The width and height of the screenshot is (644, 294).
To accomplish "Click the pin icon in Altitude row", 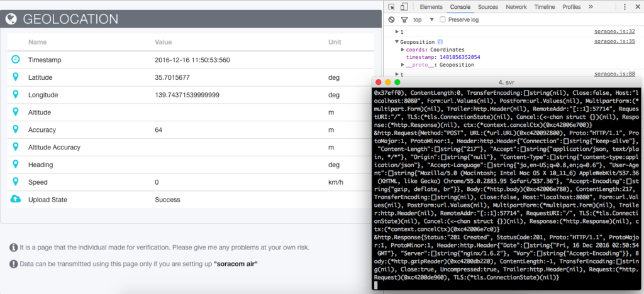I will (16, 112).
